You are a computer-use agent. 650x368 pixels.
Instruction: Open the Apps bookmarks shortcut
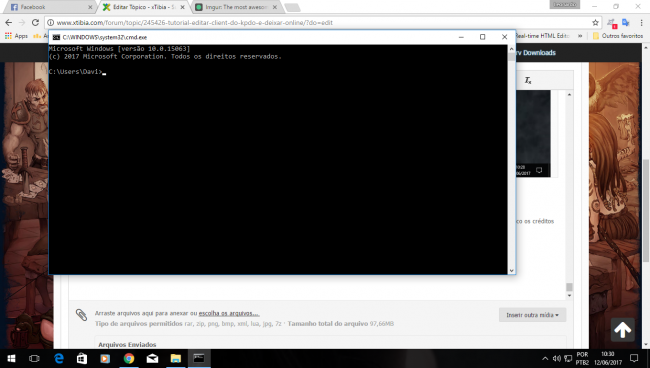point(16,36)
